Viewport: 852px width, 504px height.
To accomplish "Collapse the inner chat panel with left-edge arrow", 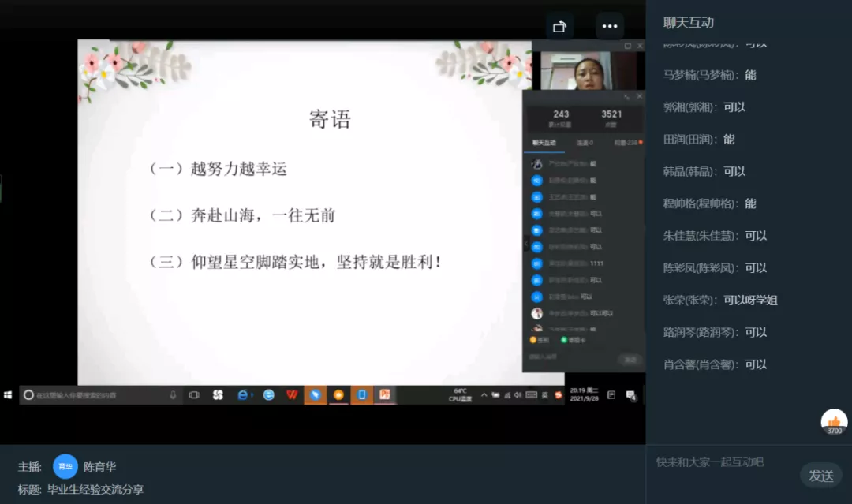I will point(526,245).
